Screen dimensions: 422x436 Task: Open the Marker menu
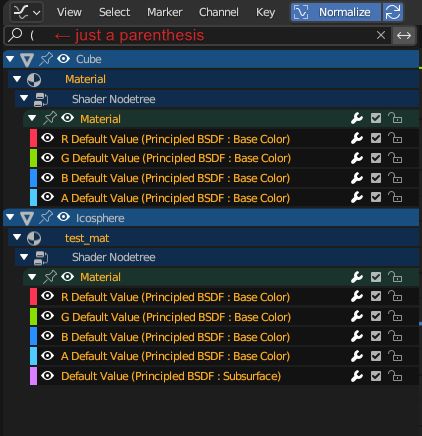click(165, 12)
